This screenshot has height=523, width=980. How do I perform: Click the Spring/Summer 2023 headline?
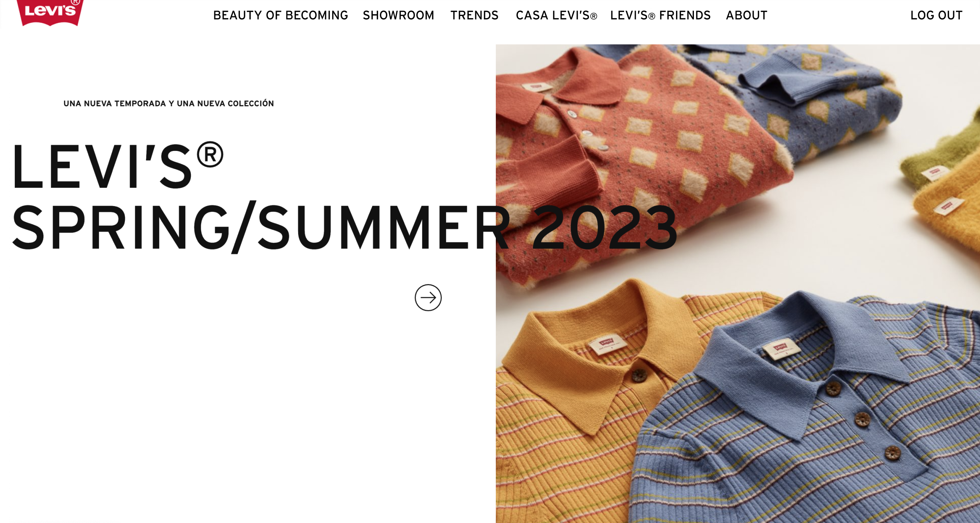(x=345, y=227)
